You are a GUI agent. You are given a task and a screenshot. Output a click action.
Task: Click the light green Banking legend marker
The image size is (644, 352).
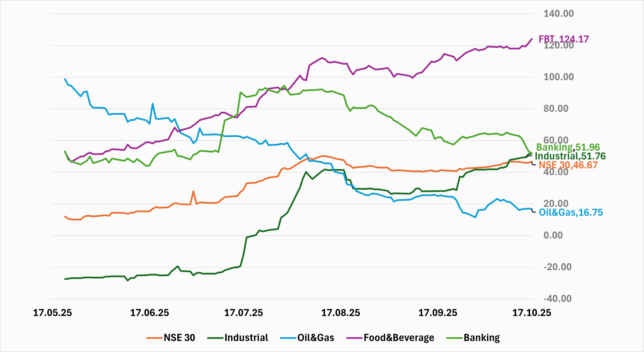(x=454, y=338)
